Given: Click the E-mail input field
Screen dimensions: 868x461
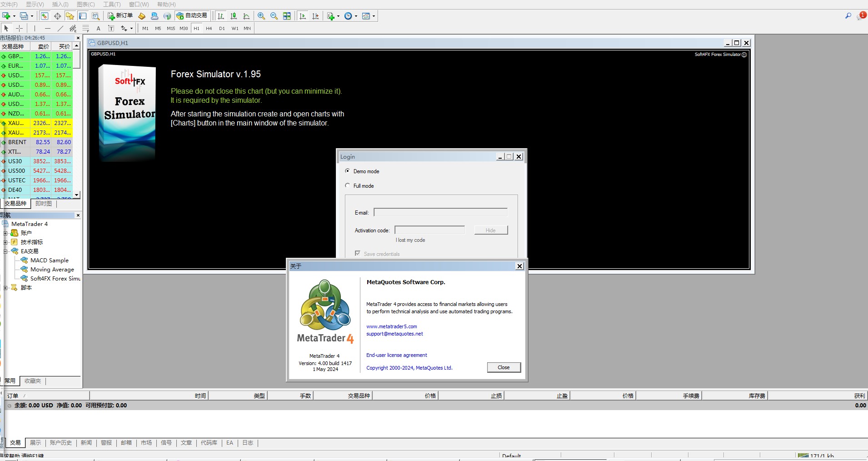Looking at the screenshot, I should pyautogui.click(x=440, y=212).
